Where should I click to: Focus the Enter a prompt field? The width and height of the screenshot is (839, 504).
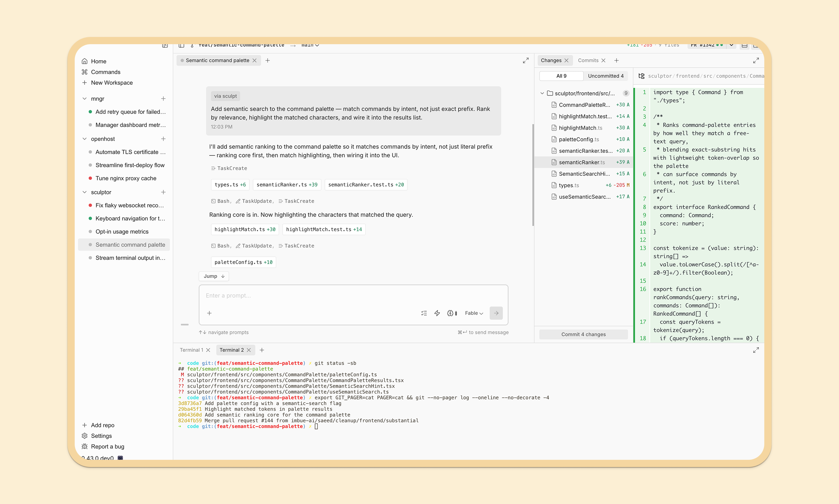353,296
